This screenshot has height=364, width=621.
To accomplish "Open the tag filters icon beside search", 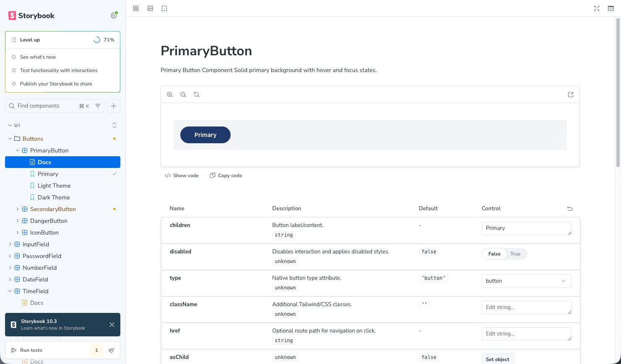I will tap(98, 106).
